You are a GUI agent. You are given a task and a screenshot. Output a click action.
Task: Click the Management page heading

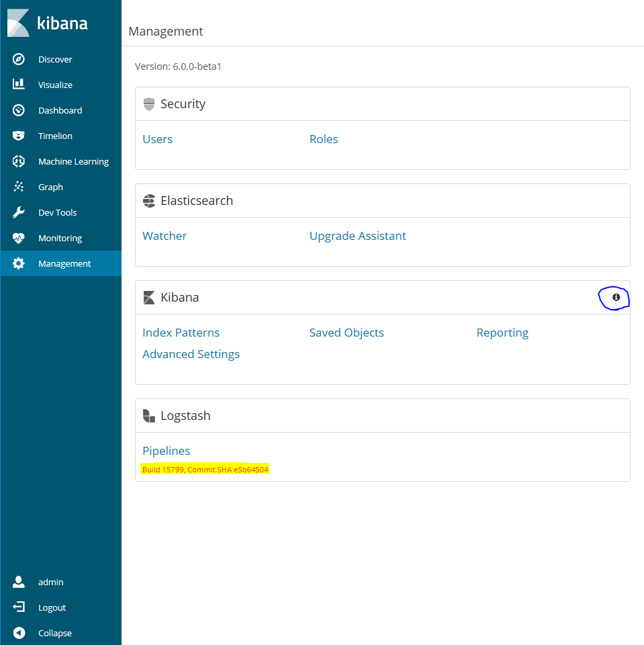click(x=166, y=32)
